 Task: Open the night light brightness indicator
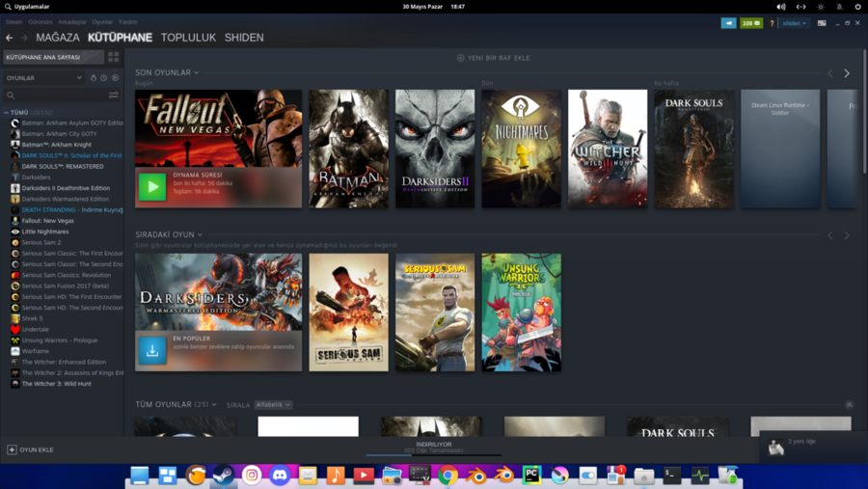(x=821, y=7)
